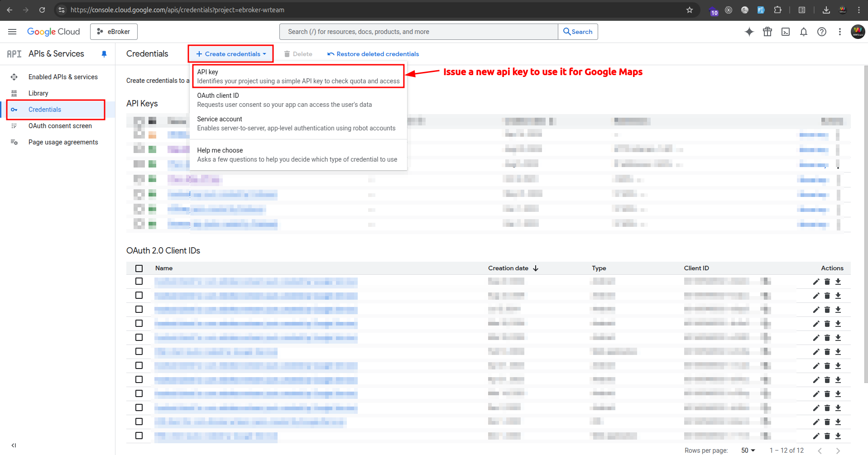The height and width of the screenshot is (455, 868).
Task: Choose OAuth client ID option
Action: coord(298,100)
